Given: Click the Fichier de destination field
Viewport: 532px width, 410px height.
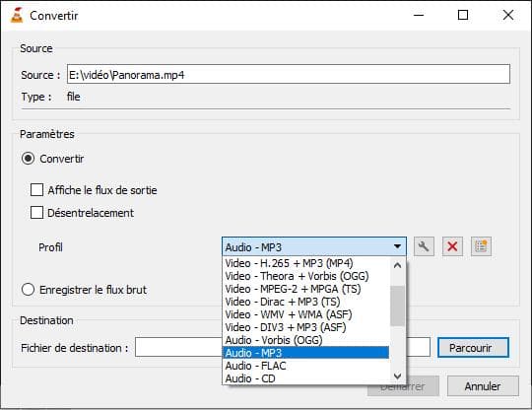Looking at the screenshot, I should point(283,347).
